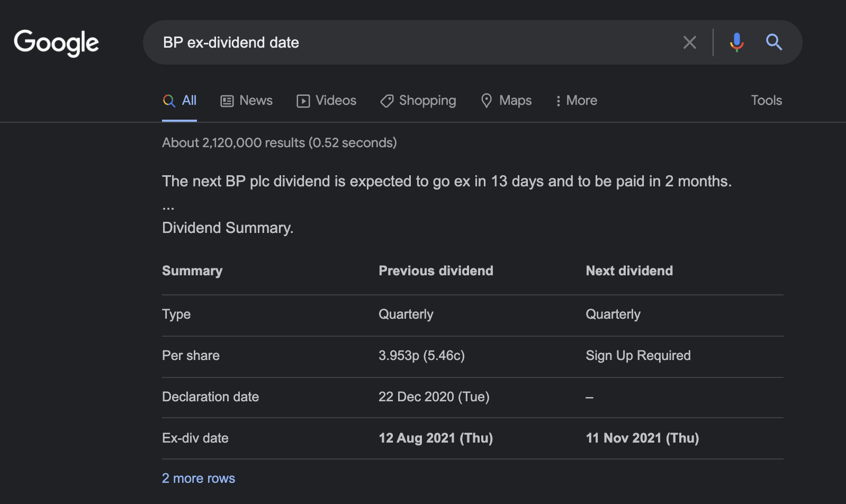Switch to the News tab
The width and height of the screenshot is (846, 504).
point(247,101)
